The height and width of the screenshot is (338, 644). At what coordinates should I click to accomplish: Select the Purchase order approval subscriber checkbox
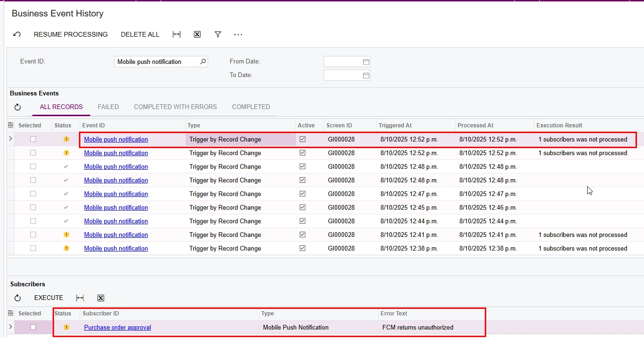point(33,327)
